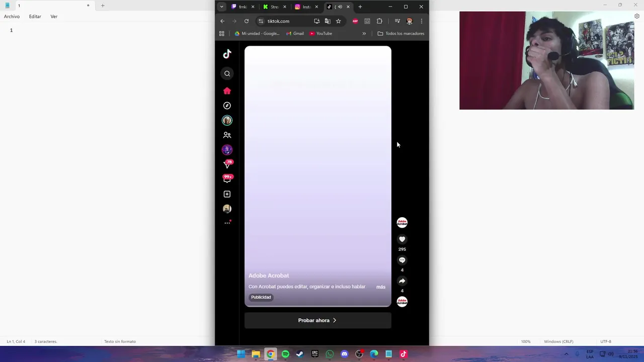Open TikTok Explore compass icon
644x362 pixels.
click(227, 106)
